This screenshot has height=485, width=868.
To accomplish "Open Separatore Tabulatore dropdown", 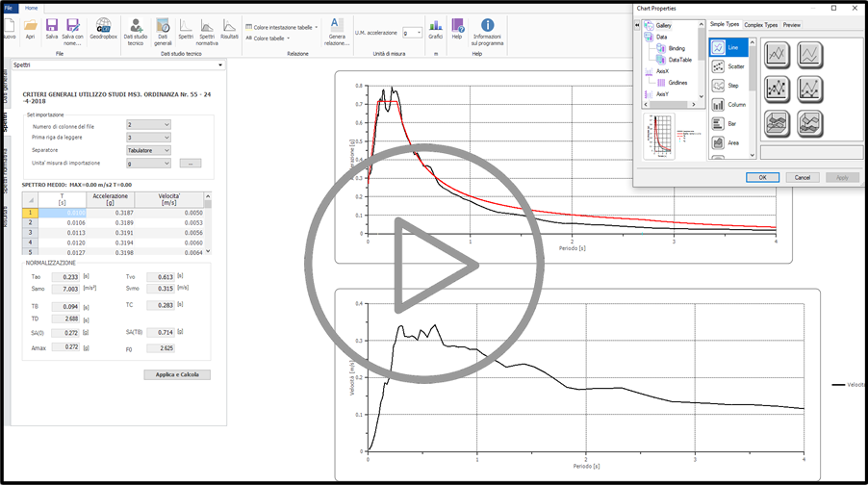I will (x=148, y=150).
